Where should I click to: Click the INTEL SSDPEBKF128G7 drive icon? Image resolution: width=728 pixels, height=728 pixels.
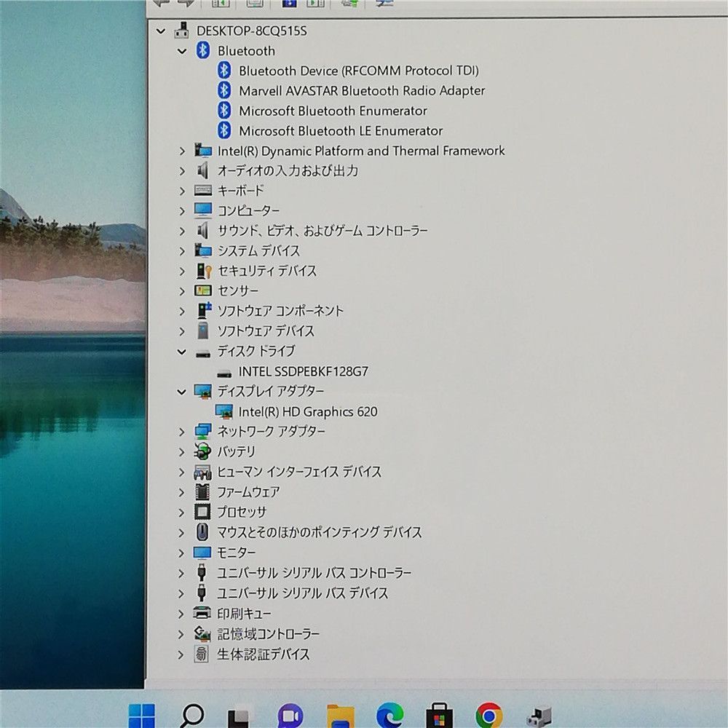point(224,371)
